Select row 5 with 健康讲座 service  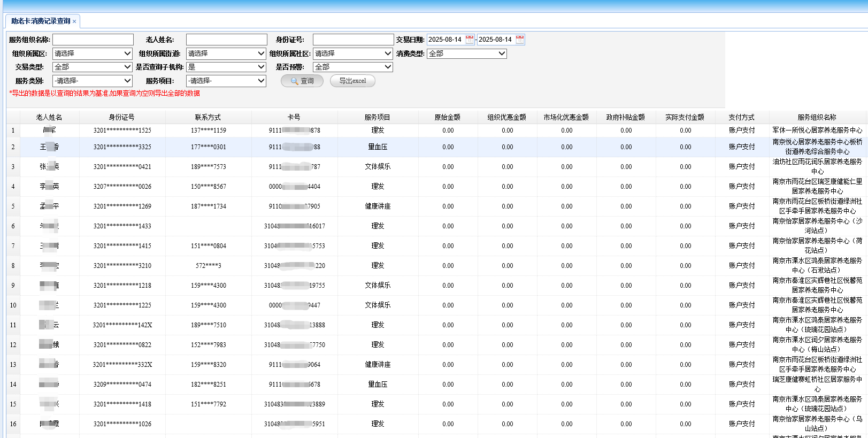coord(378,206)
